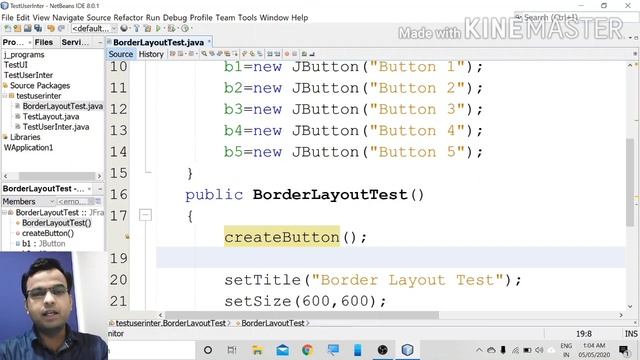Image resolution: width=640 pixels, height=360 pixels.
Task: Click the New Project toolbar icon
Action: coord(17,28)
